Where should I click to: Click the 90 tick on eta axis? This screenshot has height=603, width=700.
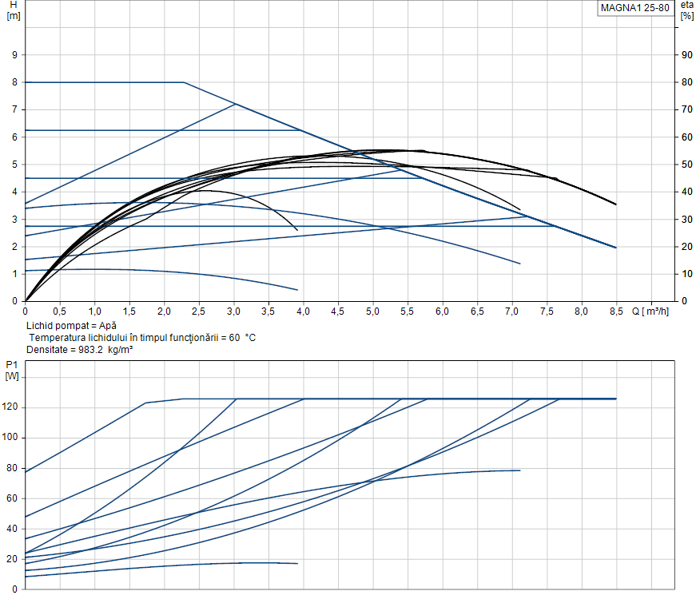(686, 55)
